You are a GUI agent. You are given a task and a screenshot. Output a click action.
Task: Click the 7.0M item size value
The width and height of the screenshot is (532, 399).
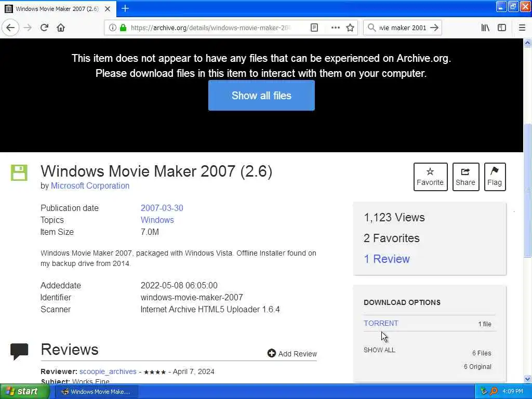[x=150, y=232]
